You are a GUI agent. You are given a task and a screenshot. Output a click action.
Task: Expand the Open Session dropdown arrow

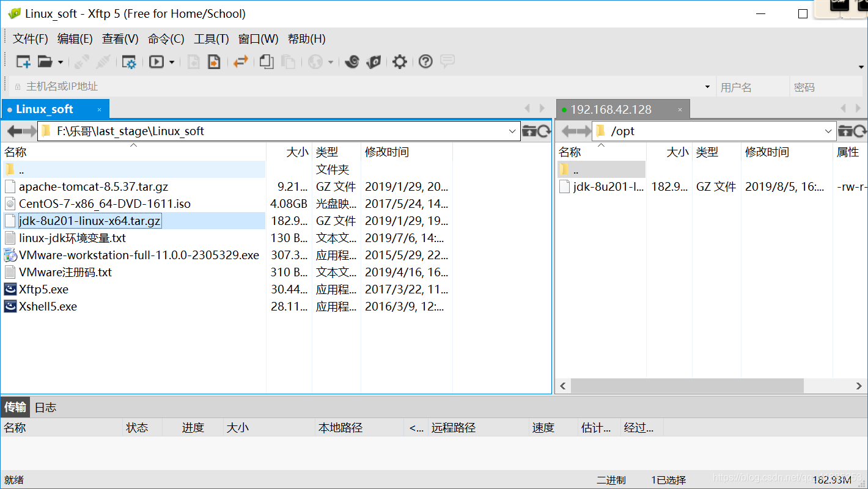[x=60, y=62]
